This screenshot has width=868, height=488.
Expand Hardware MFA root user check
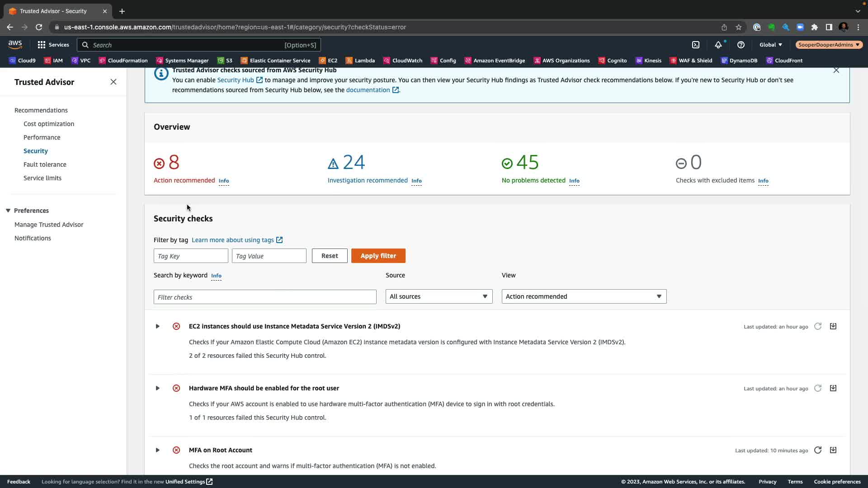coord(157,388)
